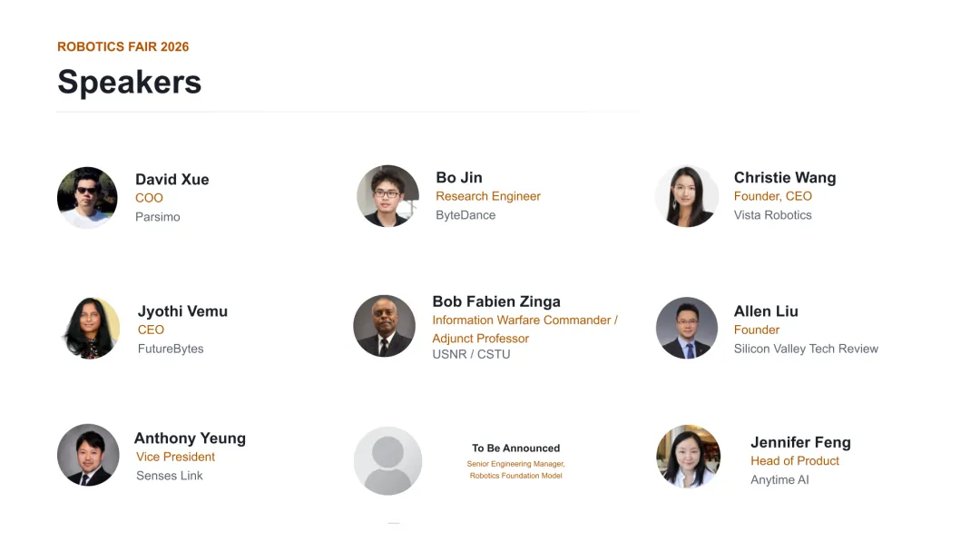The image size is (980, 552).
Task: Open the Anytime AI company text
Action: click(x=779, y=480)
